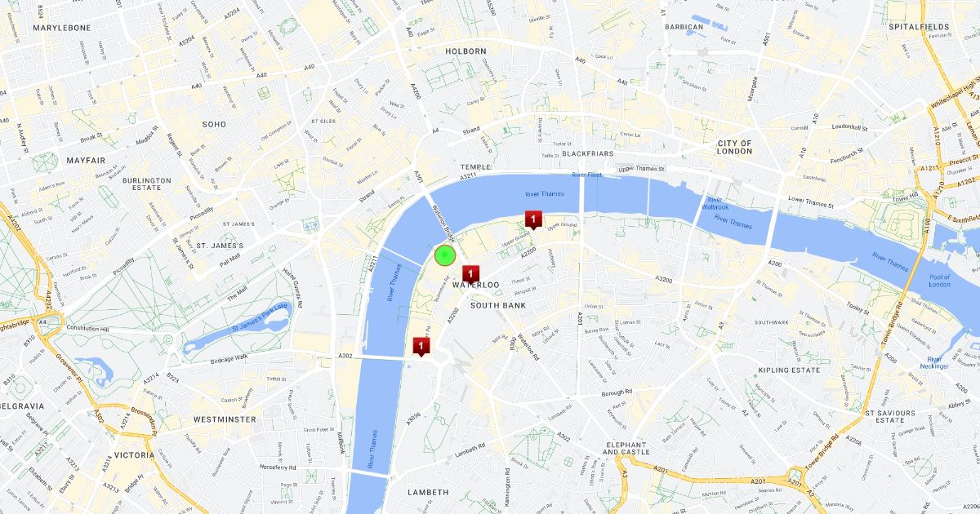Click the Pool of London label
980x514 pixels.
(x=939, y=280)
